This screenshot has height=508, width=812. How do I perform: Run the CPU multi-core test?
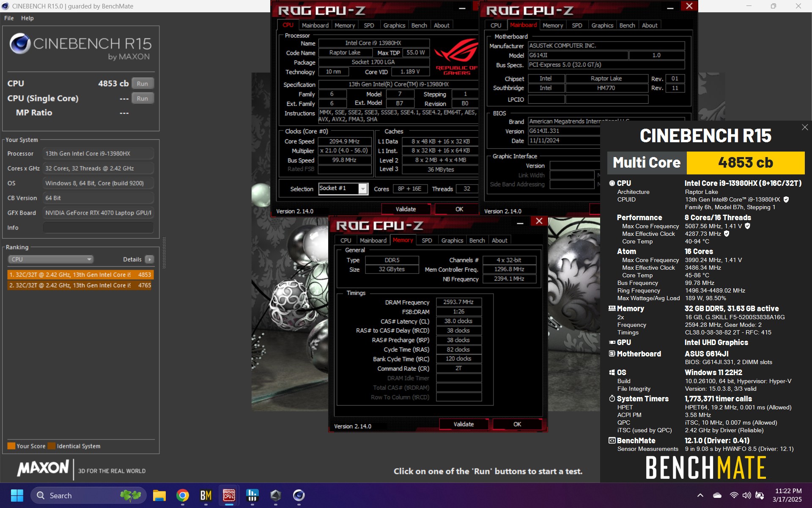(143, 83)
